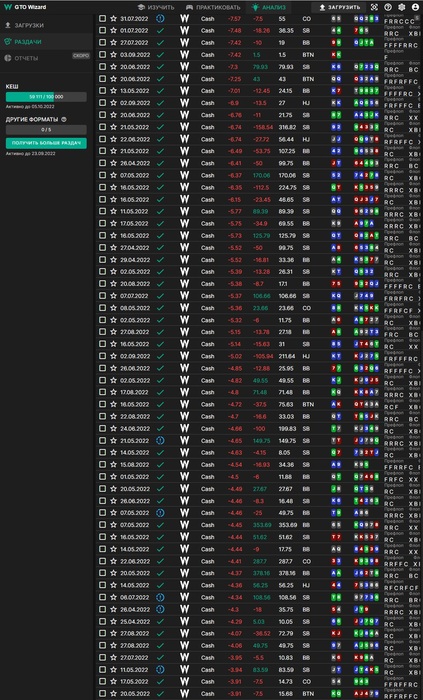This screenshot has height=700, width=423.
Task: Open settings with the gear icon
Action: 402,7
